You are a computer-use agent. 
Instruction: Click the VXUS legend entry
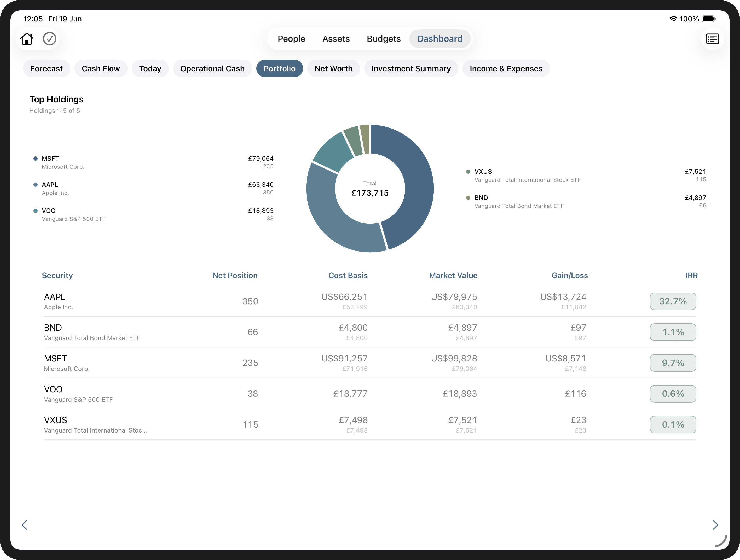point(586,176)
